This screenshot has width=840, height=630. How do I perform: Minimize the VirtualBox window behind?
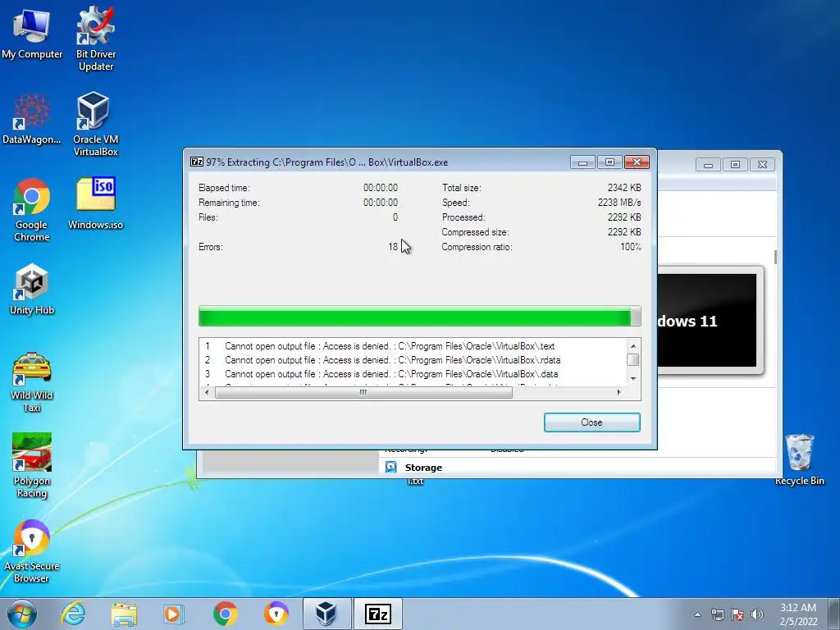tap(708, 164)
